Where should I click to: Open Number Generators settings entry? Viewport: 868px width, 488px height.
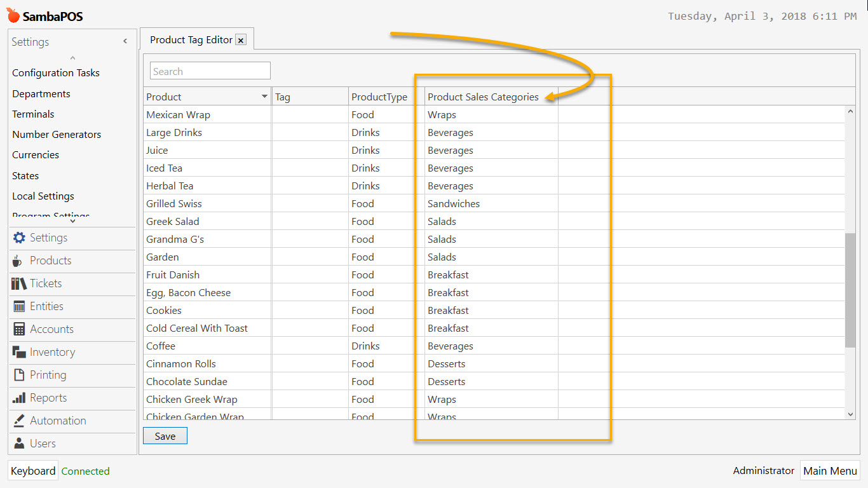click(57, 134)
